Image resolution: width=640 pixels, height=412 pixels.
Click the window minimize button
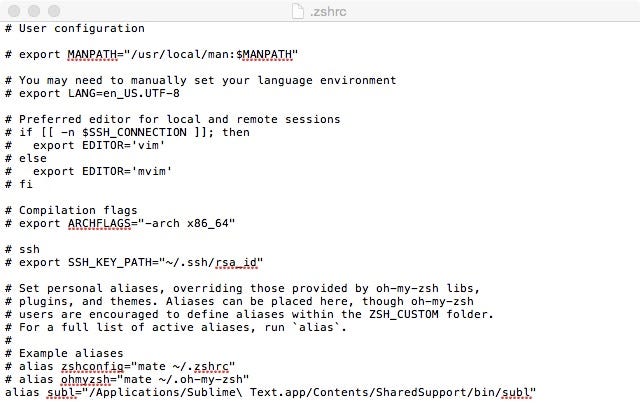click(34, 11)
